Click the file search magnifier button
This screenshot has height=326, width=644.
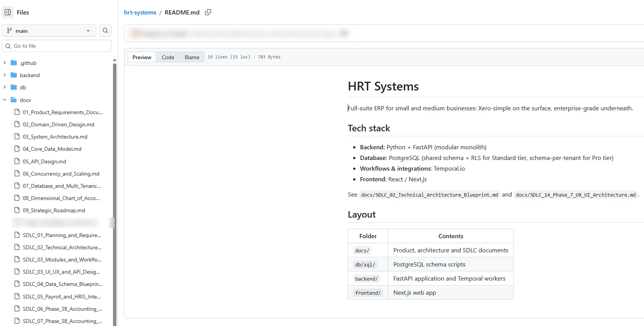[105, 31]
